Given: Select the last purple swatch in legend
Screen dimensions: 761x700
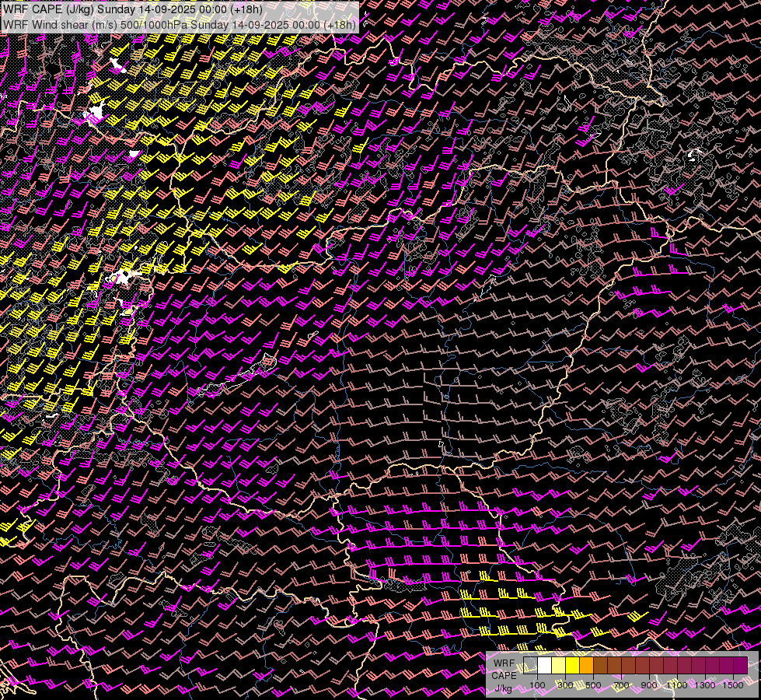Looking at the screenshot, I should [x=740, y=666].
